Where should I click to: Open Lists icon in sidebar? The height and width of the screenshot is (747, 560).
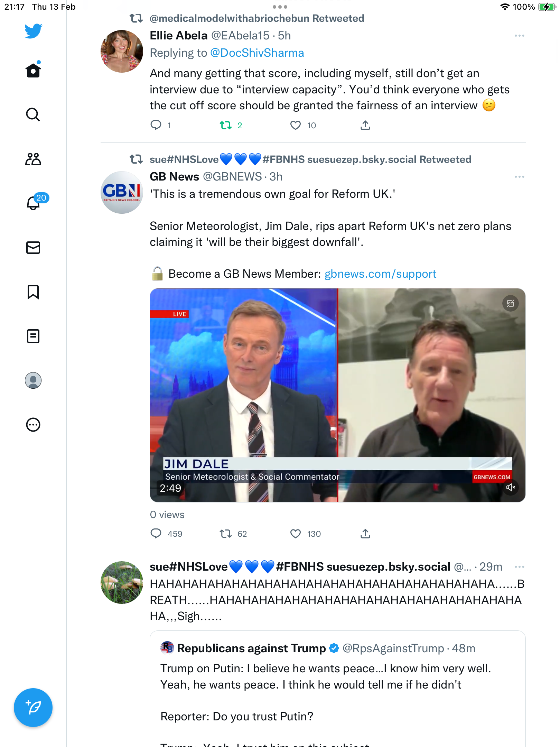[33, 336]
